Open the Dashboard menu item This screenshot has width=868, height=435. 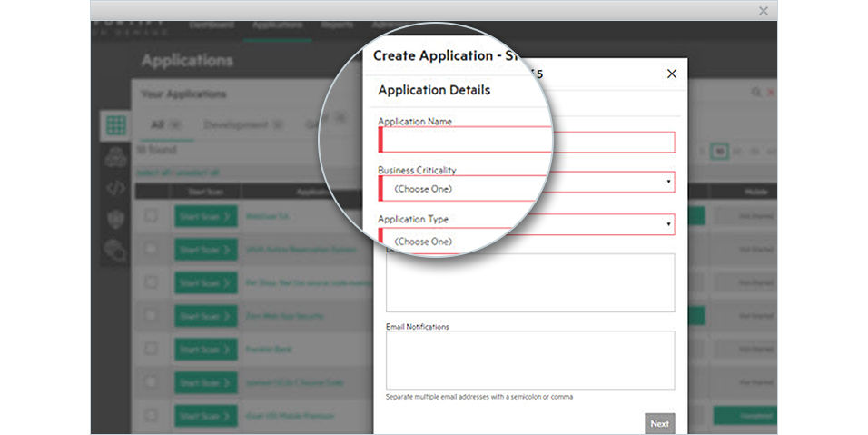pos(212,25)
